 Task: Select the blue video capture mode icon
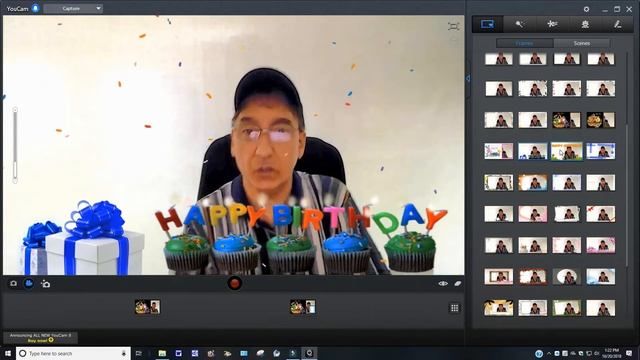[x=29, y=283]
